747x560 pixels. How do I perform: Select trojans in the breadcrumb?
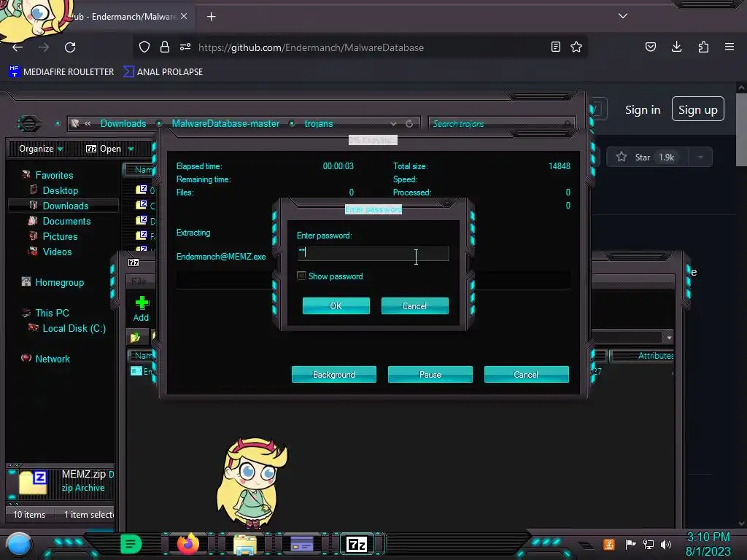click(x=319, y=124)
